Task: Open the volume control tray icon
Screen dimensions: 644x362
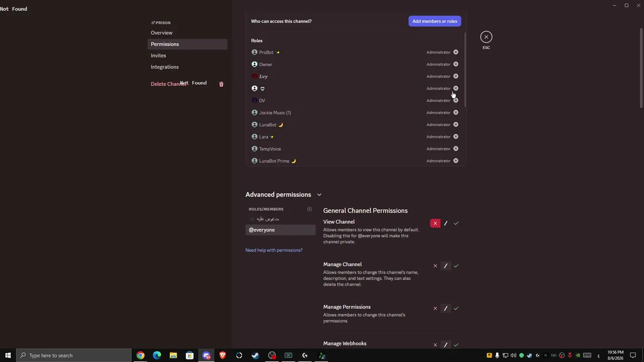Action: pos(513,355)
